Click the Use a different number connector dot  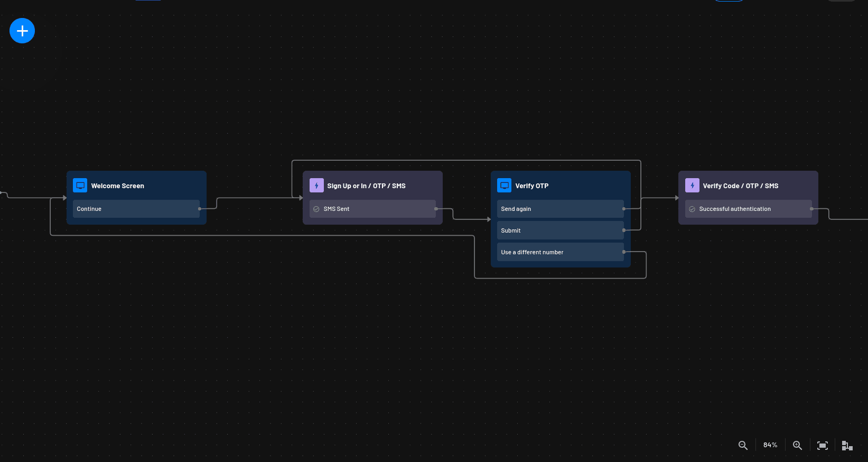pyautogui.click(x=624, y=252)
